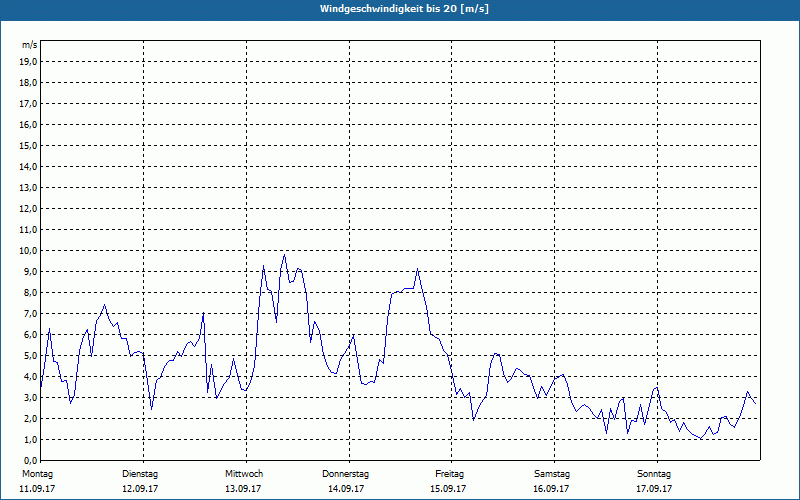800x500 pixels.
Task: Click the 'Samstag' day label
Action: pyautogui.click(x=552, y=474)
